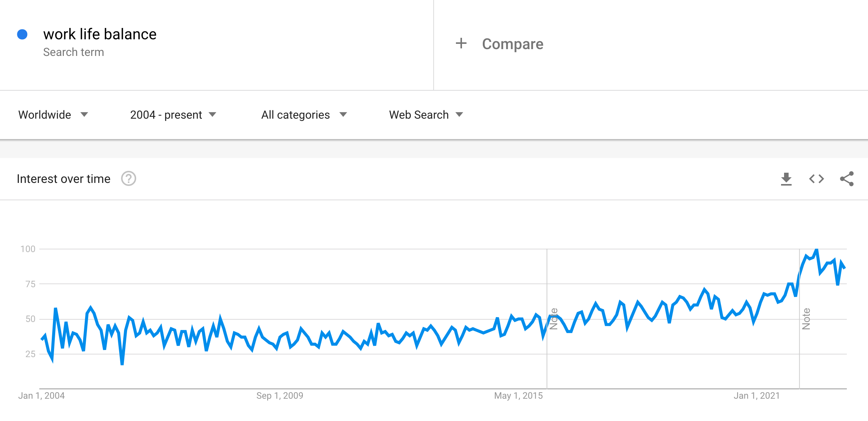
Task: Click the Jan 1, 2021 axis label
Action: [x=756, y=396]
